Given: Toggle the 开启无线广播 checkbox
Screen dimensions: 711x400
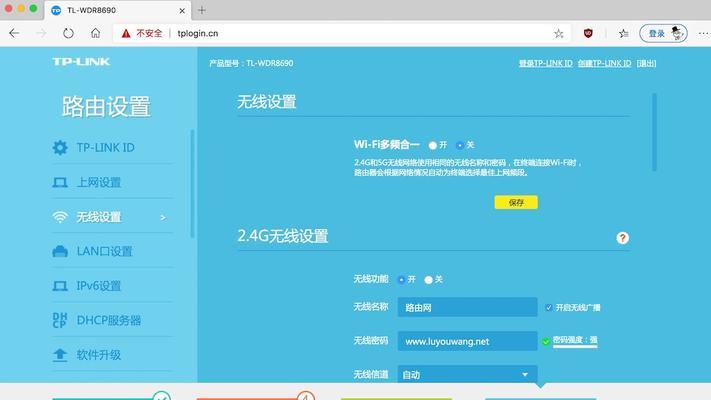Looking at the screenshot, I should coord(549,307).
